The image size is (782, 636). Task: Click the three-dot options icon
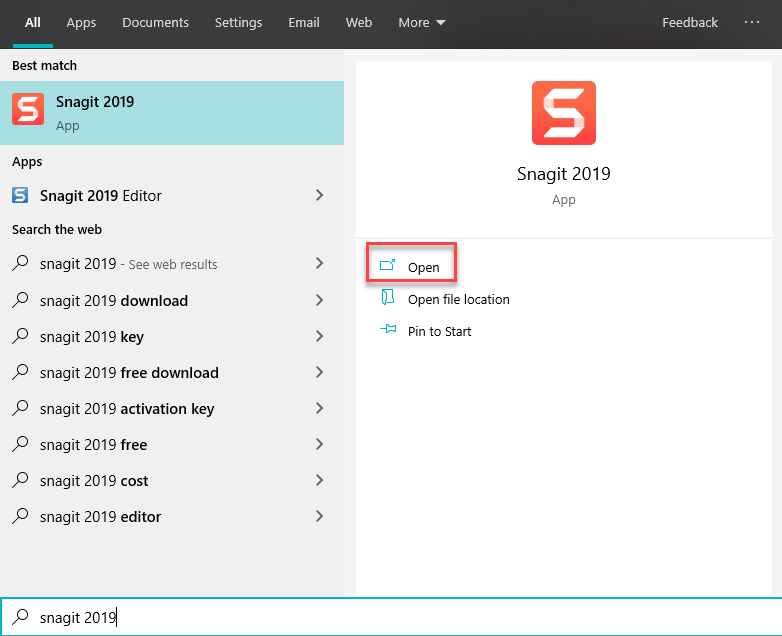tap(752, 22)
